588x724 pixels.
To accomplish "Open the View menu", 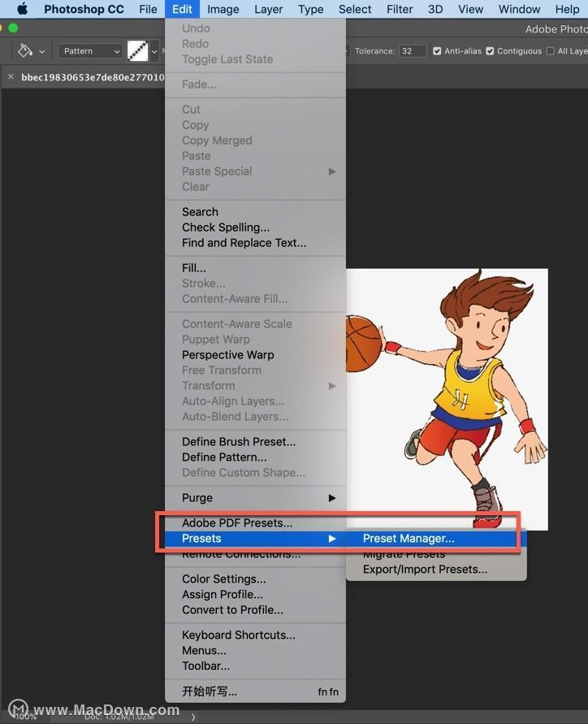I will (470, 9).
